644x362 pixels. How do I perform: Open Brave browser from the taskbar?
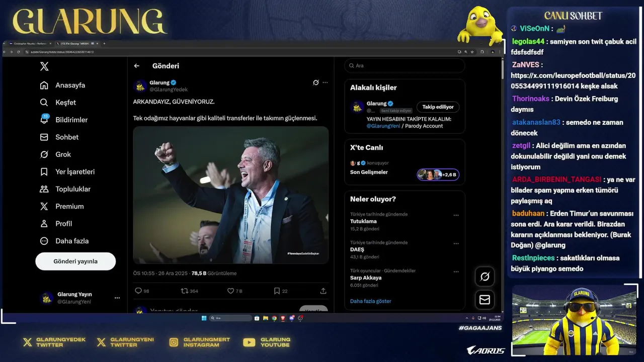(283, 318)
